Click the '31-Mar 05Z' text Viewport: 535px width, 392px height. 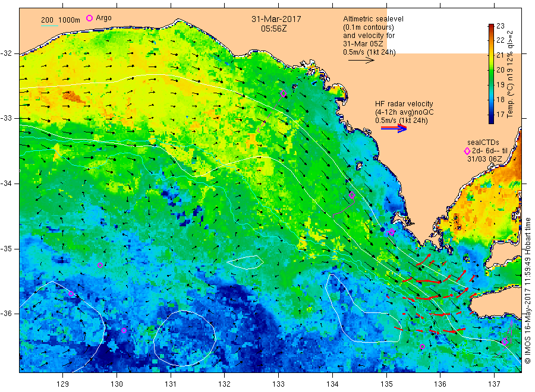tap(363, 44)
